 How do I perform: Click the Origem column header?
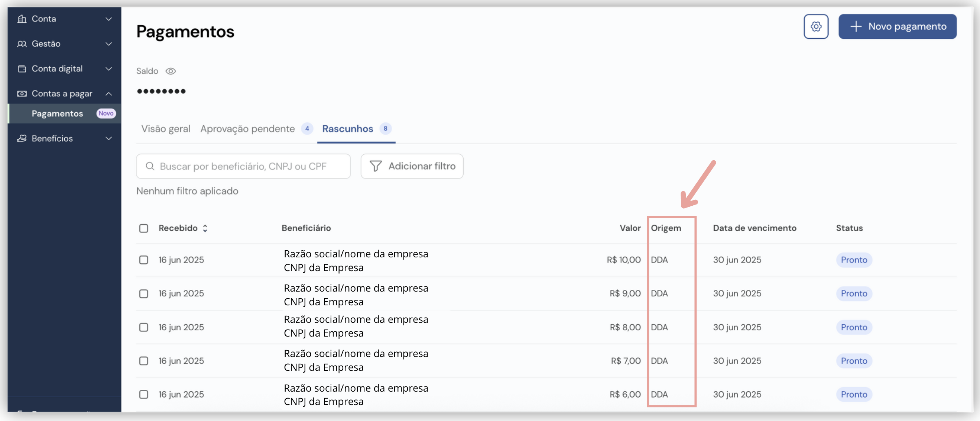pyautogui.click(x=666, y=228)
